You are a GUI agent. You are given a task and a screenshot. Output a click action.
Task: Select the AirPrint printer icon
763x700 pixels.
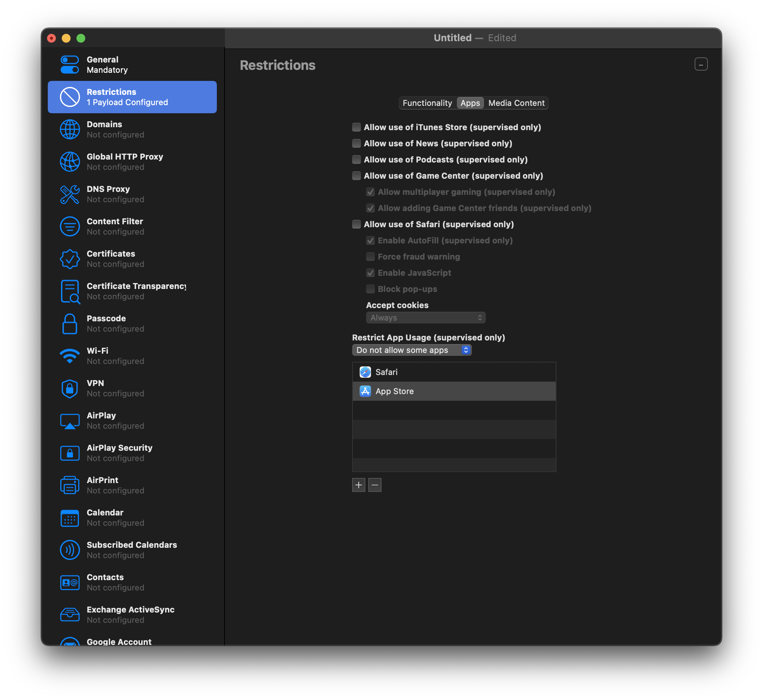[x=70, y=485]
